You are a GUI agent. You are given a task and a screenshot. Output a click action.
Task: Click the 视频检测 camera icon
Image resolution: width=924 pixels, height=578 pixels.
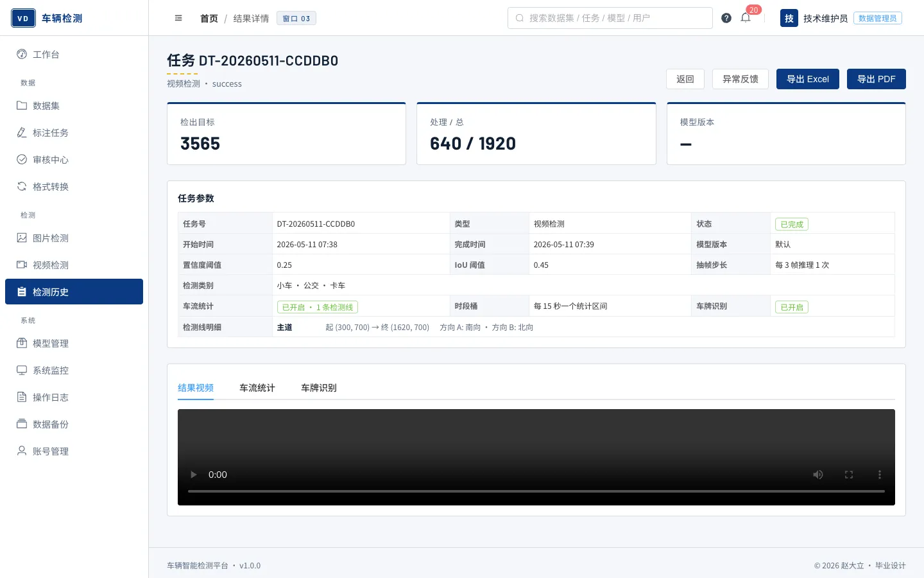[22, 265]
